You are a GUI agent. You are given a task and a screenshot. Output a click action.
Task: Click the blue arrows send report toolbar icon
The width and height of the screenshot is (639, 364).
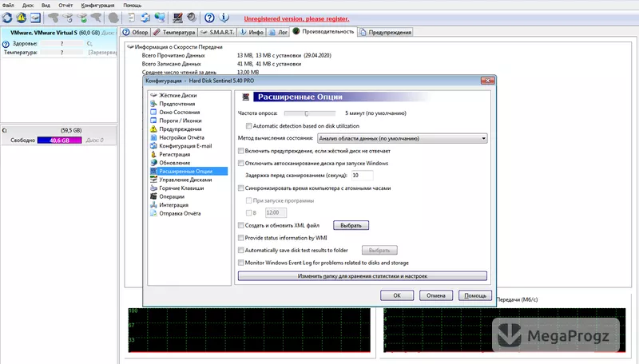pos(145,18)
